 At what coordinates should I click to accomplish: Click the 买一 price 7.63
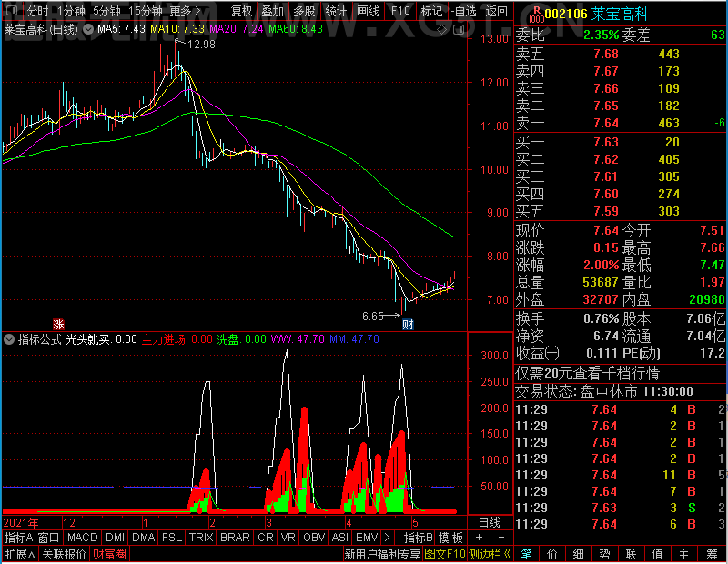606,142
